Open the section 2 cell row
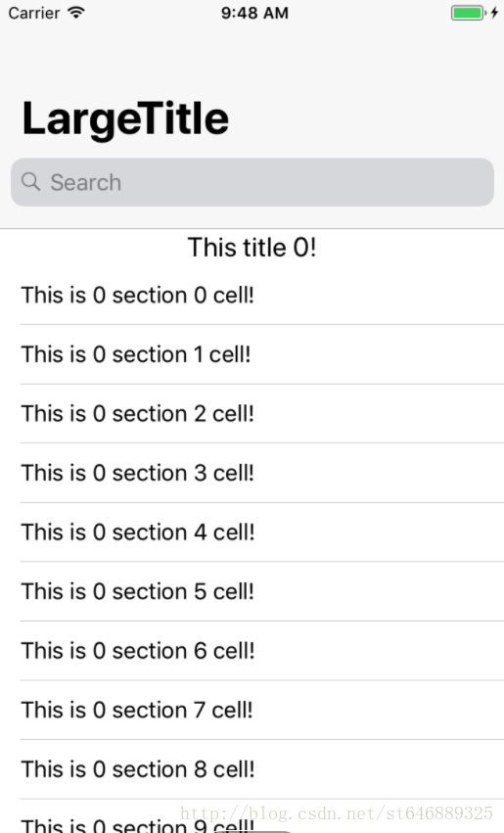 (252, 414)
